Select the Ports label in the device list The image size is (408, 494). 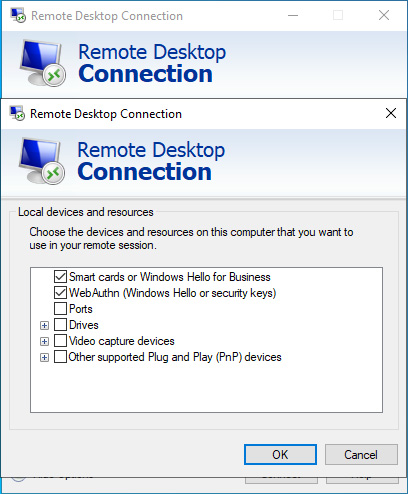(81, 309)
